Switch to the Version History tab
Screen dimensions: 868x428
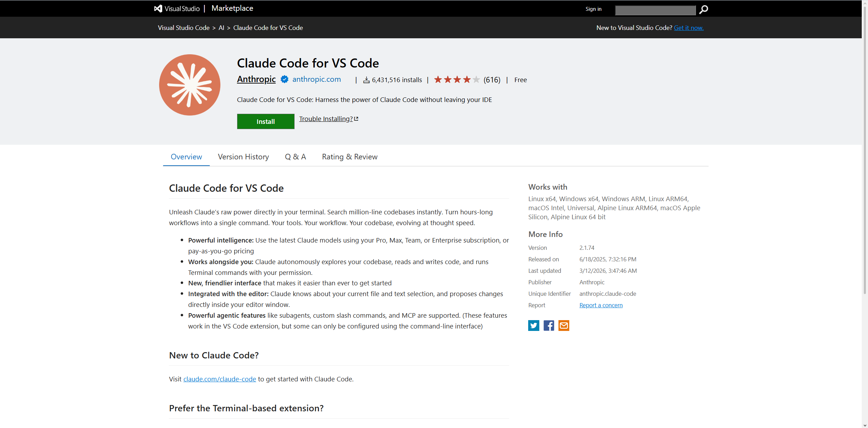(243, 157)
